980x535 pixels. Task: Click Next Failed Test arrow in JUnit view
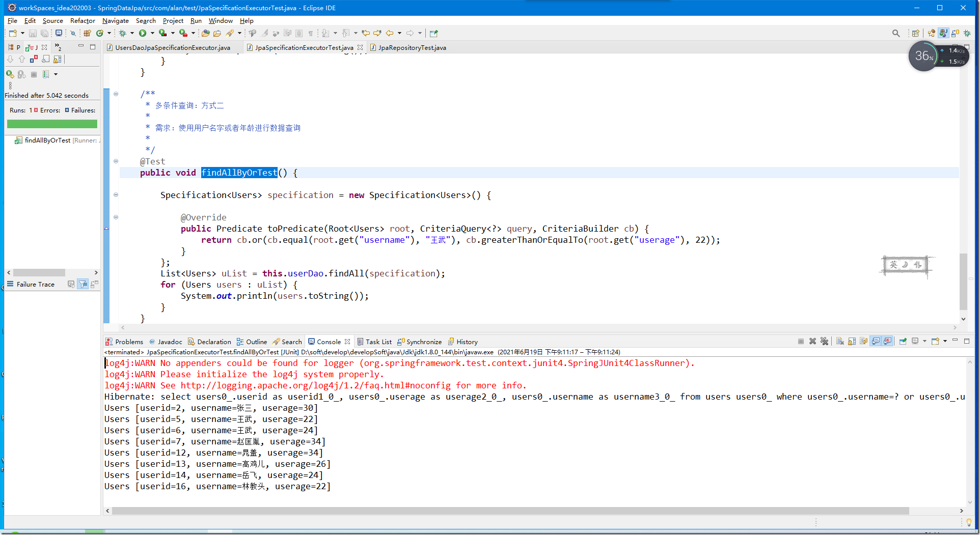(x=10, y=60)
